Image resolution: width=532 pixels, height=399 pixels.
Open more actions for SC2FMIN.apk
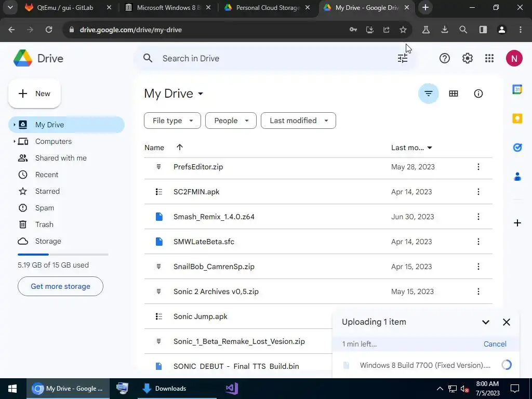coord(478,192)
